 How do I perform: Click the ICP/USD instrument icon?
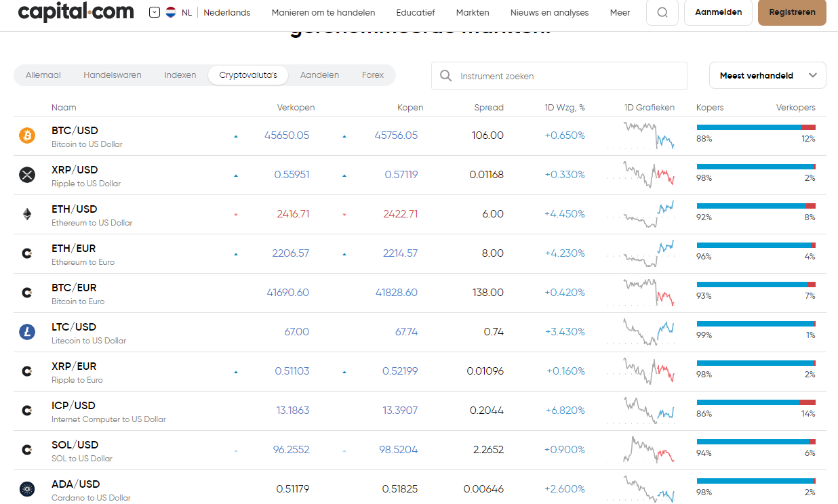coord(27,411)
